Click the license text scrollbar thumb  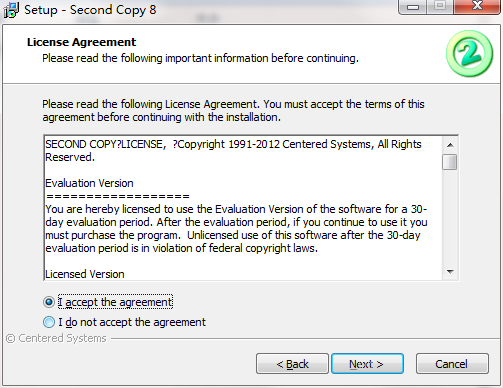(450, 162)
